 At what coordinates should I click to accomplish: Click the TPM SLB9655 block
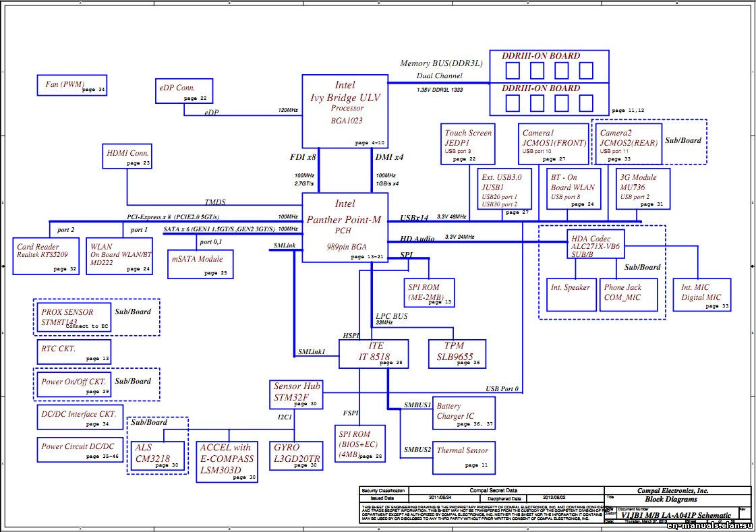[457, 353]
